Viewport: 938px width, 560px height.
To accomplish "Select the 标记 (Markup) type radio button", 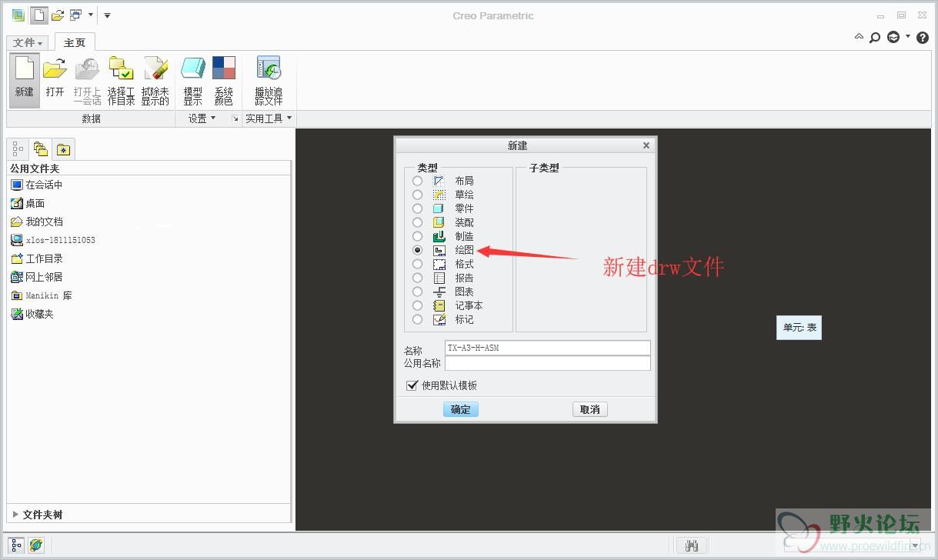I will tap(418, 319).
